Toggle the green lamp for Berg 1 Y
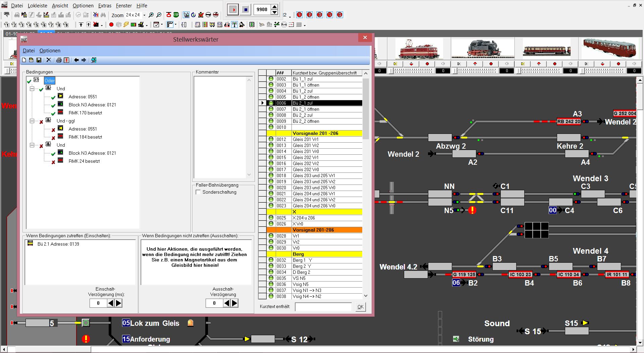The width and height of the screenshot is (644, 353). click(x=271, y=260)
